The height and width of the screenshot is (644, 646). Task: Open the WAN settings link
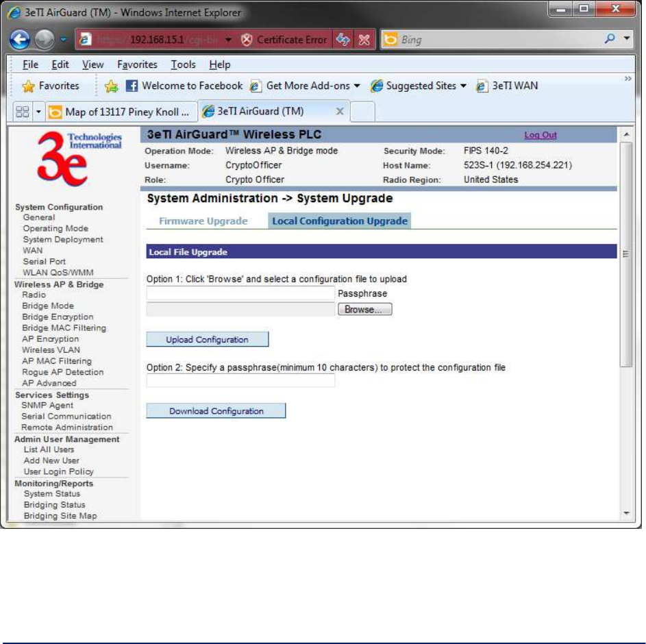click(33, 251)
